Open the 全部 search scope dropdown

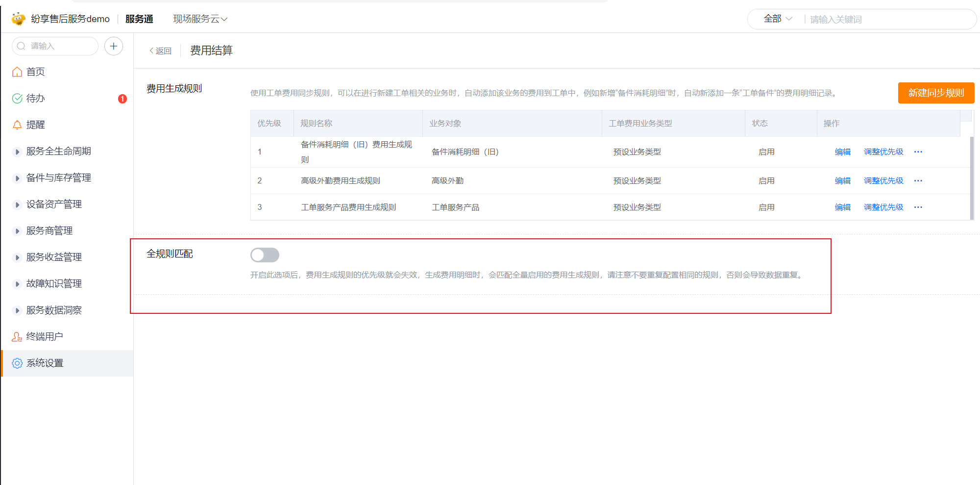point(778,19)
